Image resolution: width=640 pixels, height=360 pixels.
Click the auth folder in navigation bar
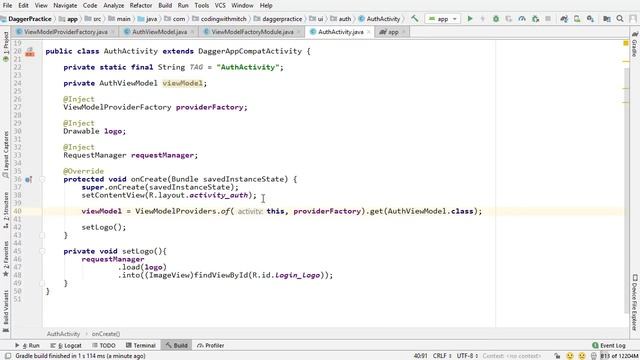point(341,19)
